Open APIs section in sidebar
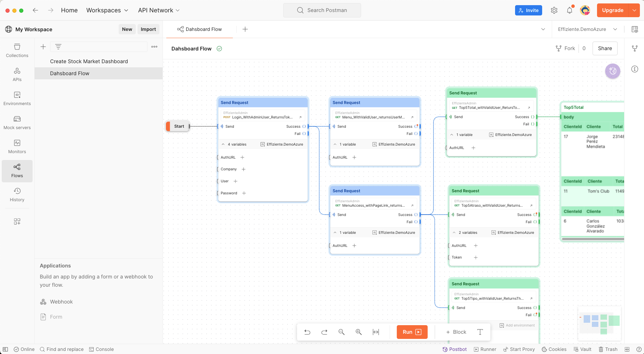 point(17,75)
